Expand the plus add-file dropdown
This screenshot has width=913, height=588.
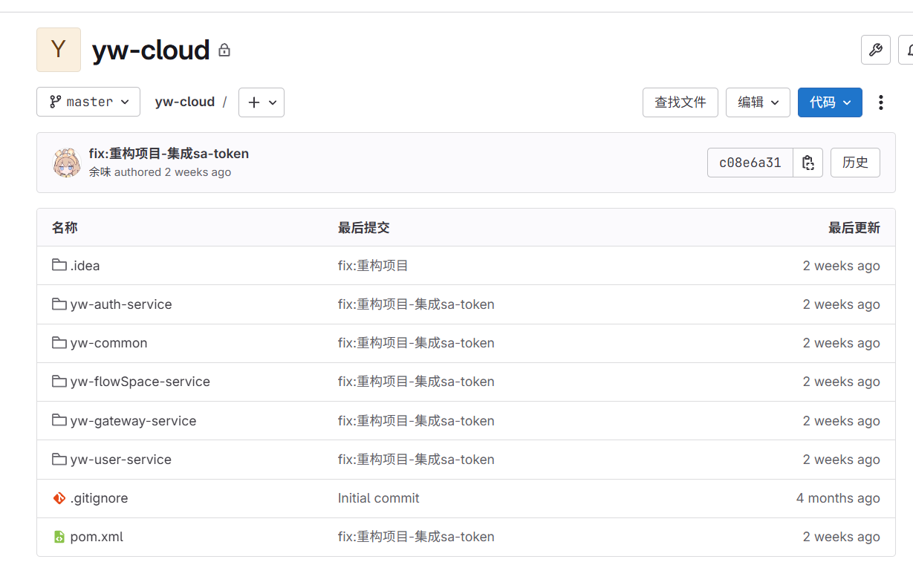(261, 102)
